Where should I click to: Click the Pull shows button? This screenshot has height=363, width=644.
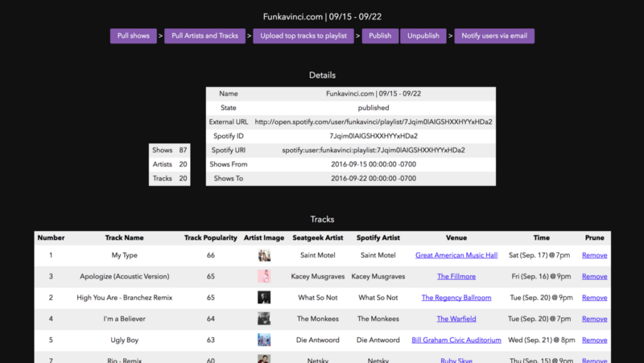tap(133, 35)
